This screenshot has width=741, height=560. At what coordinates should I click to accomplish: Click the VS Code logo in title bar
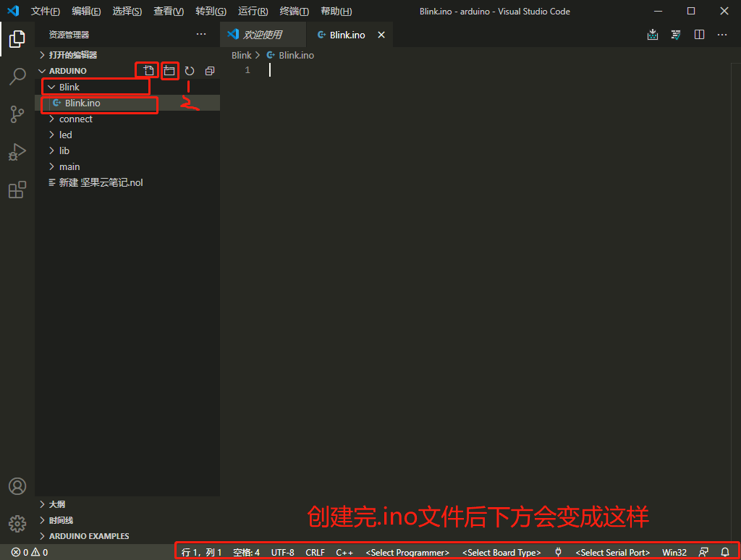tap(13, 11)
